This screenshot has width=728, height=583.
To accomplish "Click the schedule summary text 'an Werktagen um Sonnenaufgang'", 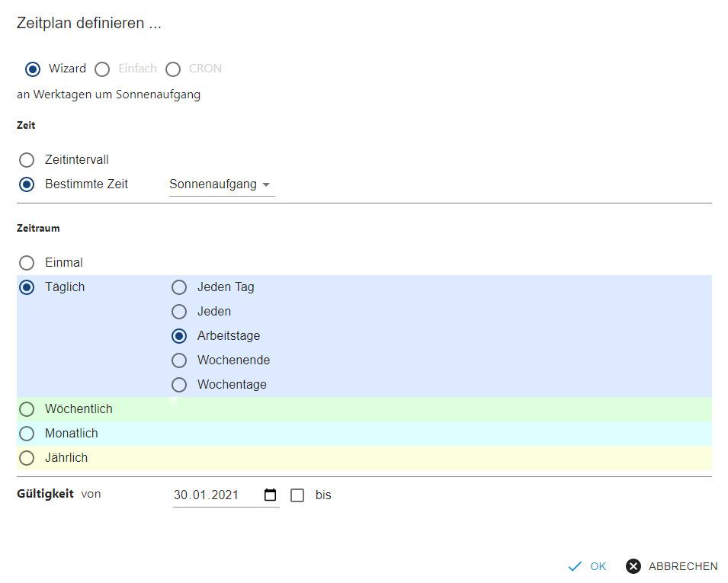I will coord(109,94).
